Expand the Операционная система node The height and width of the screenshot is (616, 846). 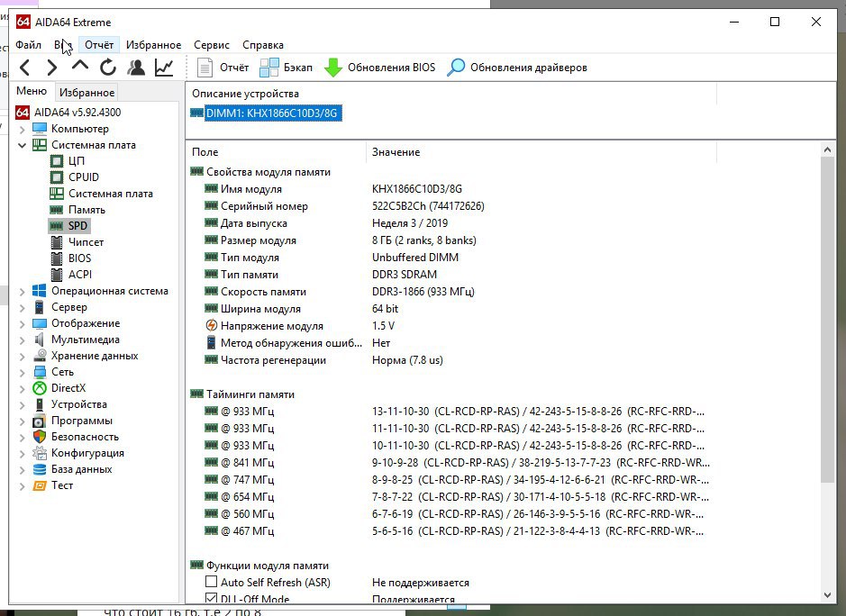[23, 291]
